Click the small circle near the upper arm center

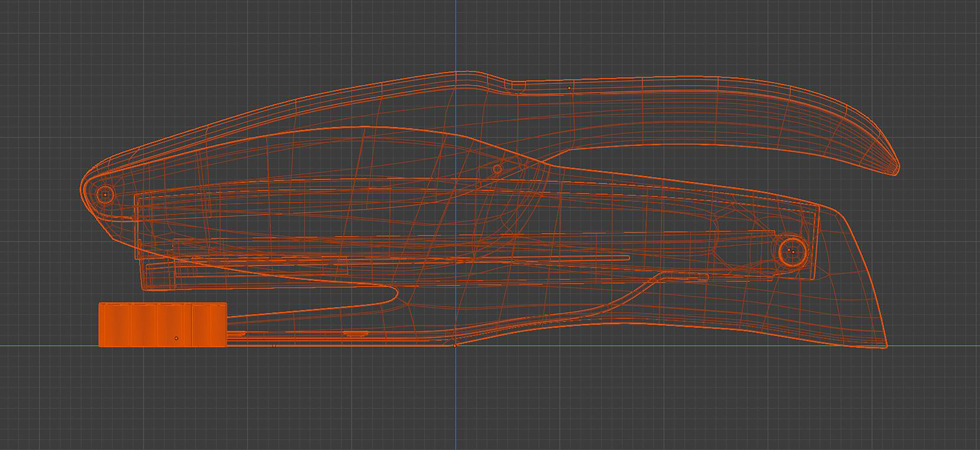[497, 169]
